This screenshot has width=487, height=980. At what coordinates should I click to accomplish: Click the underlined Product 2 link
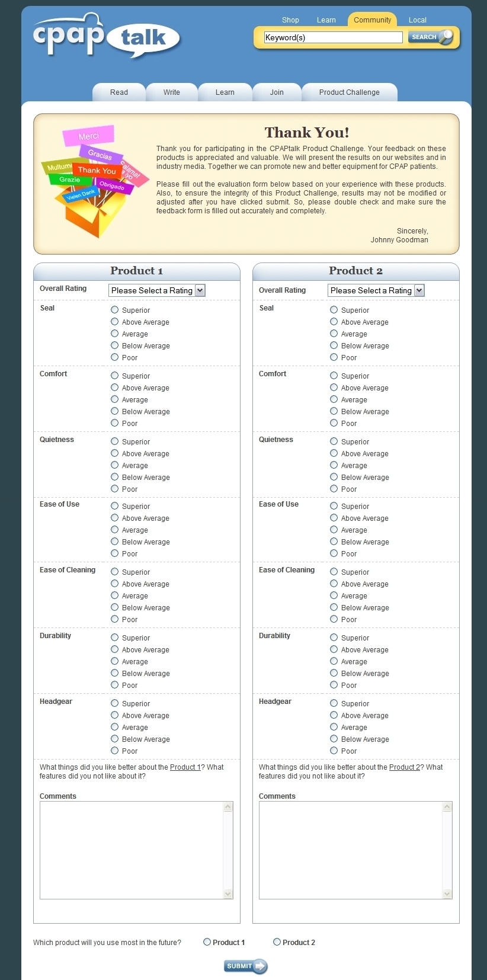[404, 767]
